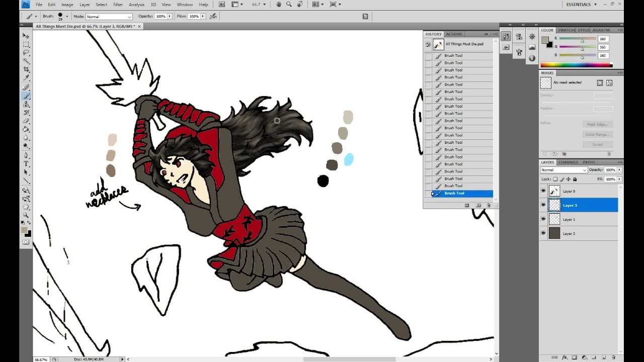Select the Paint Bucket tool
Image resolution: width=644 pixels, height=362 pixels.
(x=26, y=129)
